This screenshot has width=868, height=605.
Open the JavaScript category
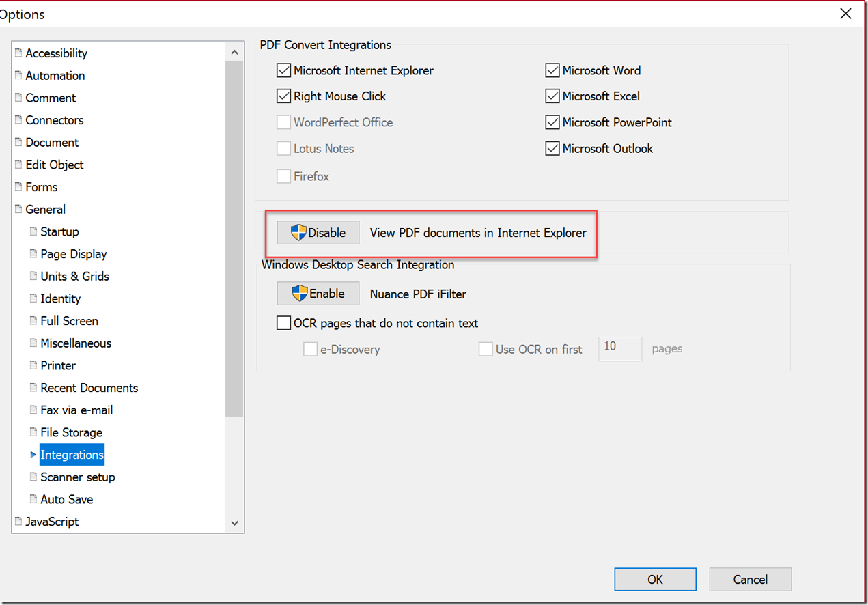tap(52, 522)
